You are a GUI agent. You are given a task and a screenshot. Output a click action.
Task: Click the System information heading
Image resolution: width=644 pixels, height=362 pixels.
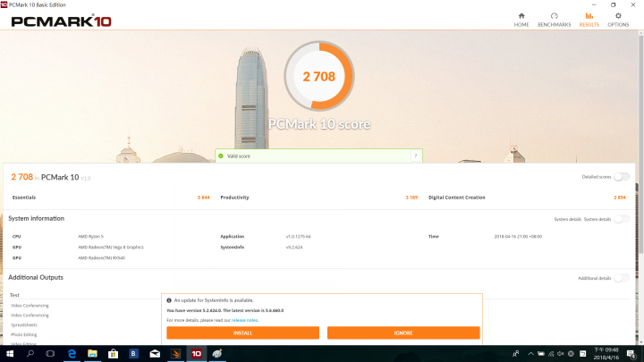tap(36, 218)
